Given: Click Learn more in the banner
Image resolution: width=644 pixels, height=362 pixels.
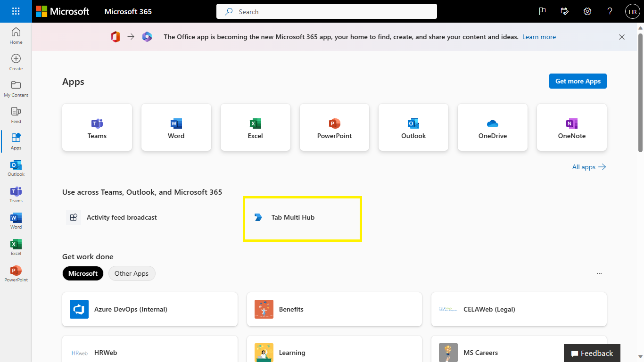Looking at the screenshot, I should tap(539, 37).
